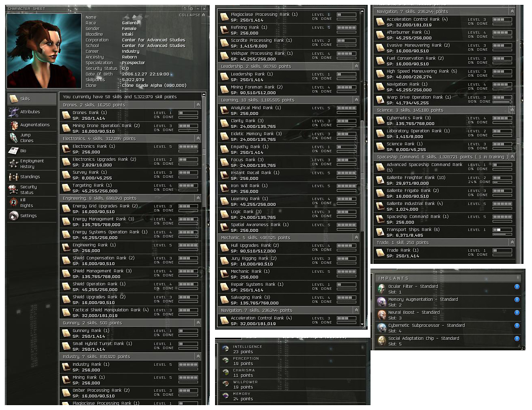Image resolution: width=532 pixels, height=410 pixels.
Task: Select the Bio tab
Action: pyautogui.click(x=32, y=151)
